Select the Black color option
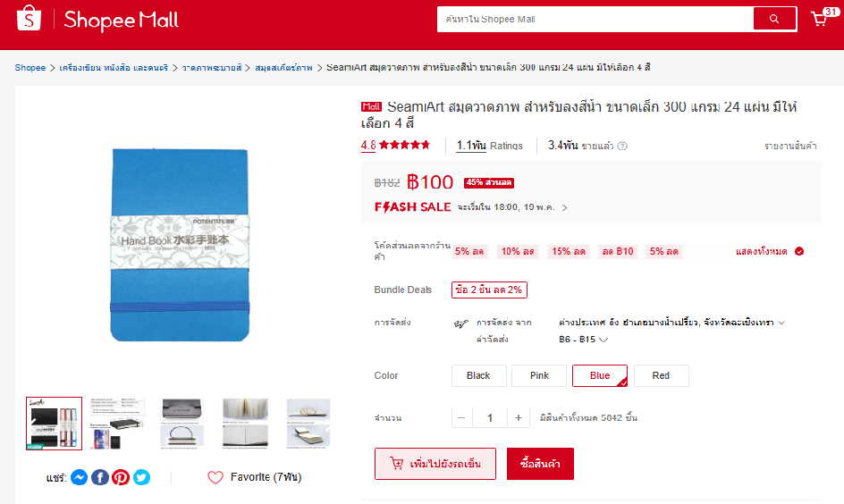The width and height of the screenshot is (844, 504). tap(478, 375)
